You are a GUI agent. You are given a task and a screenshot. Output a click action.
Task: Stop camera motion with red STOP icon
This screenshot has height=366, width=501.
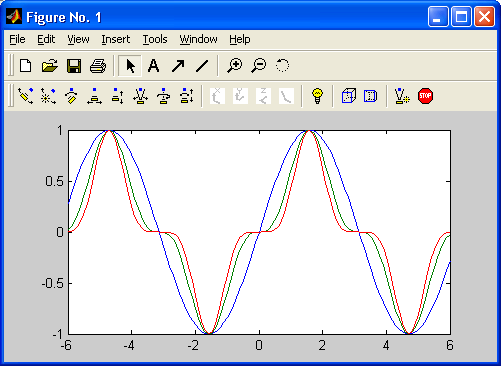[x=425, y=96]
